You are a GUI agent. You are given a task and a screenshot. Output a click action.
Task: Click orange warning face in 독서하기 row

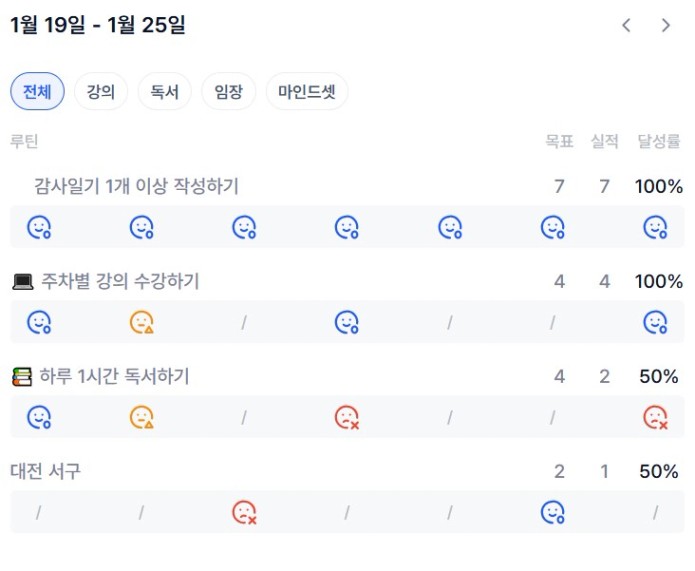point(141,417)
